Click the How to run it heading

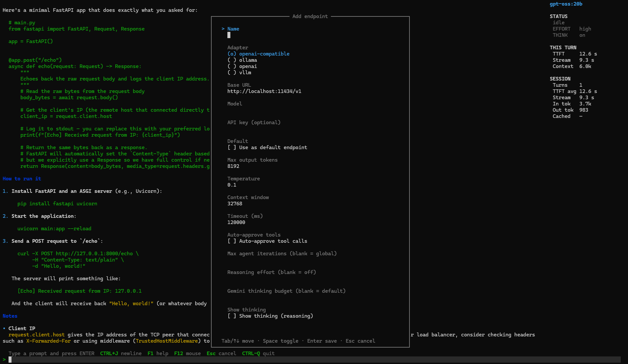point(22,179)
